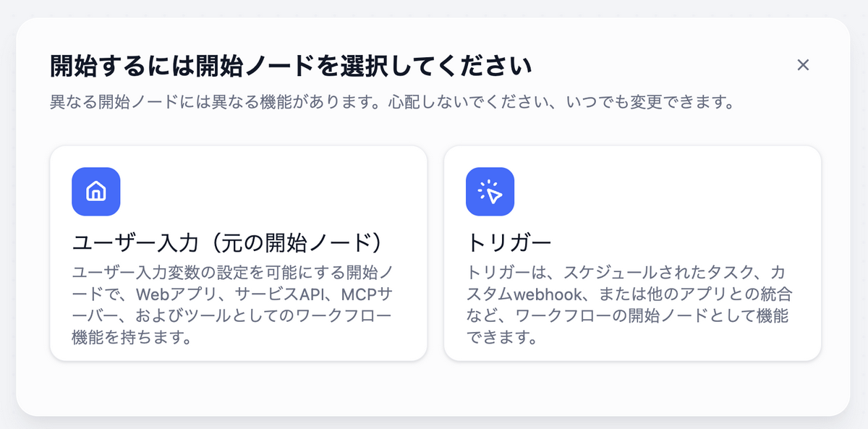This screenshot has height=429, width=868.
Task: Select the house symbol representing the original start node
Action: [x=96, y=190]
